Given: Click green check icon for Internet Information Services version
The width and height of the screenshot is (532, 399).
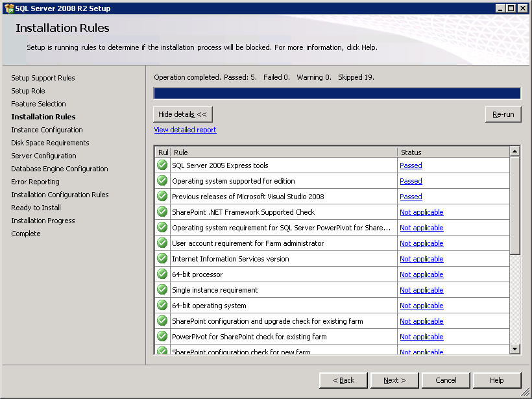Looking at the screenshot, I should click(x=162, y=259).
